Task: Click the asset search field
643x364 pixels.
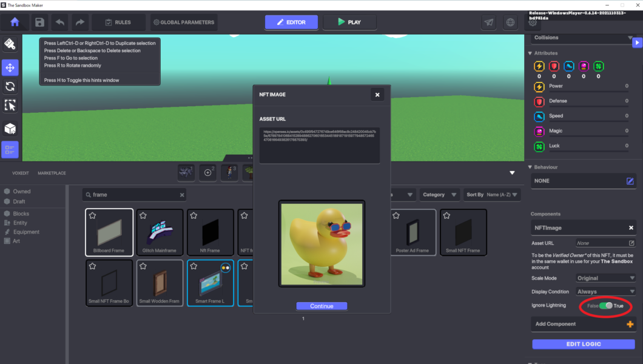Action: 134,195
